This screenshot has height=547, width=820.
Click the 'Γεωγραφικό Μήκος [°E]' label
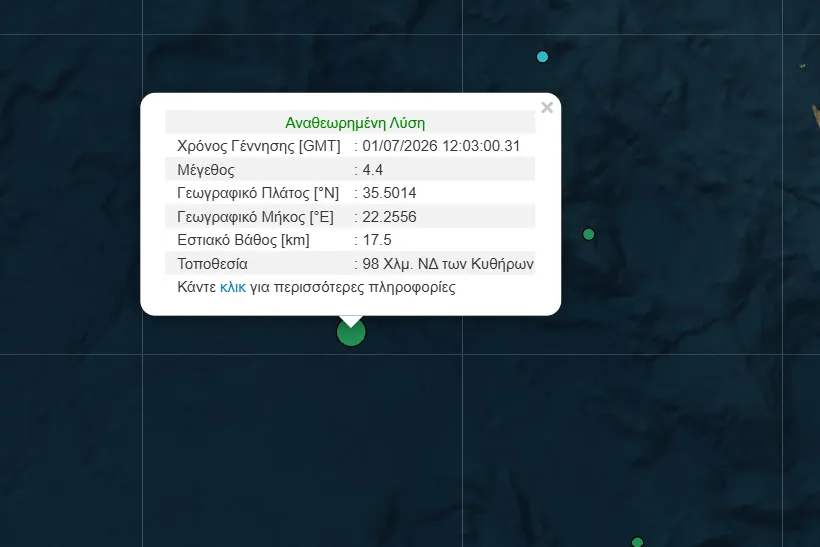click(x=256, y=216)
